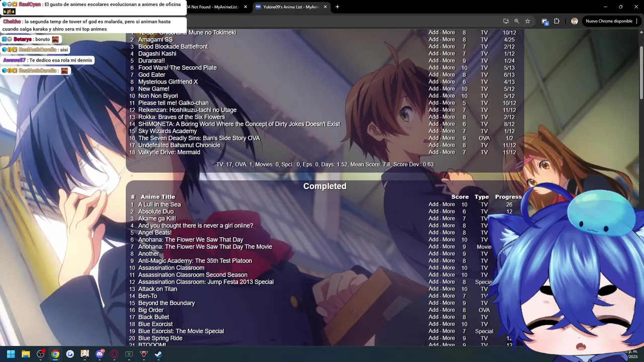Click Add for Dagashi Kashi
Screen dimensions: 644x362
tap(434, 54)
